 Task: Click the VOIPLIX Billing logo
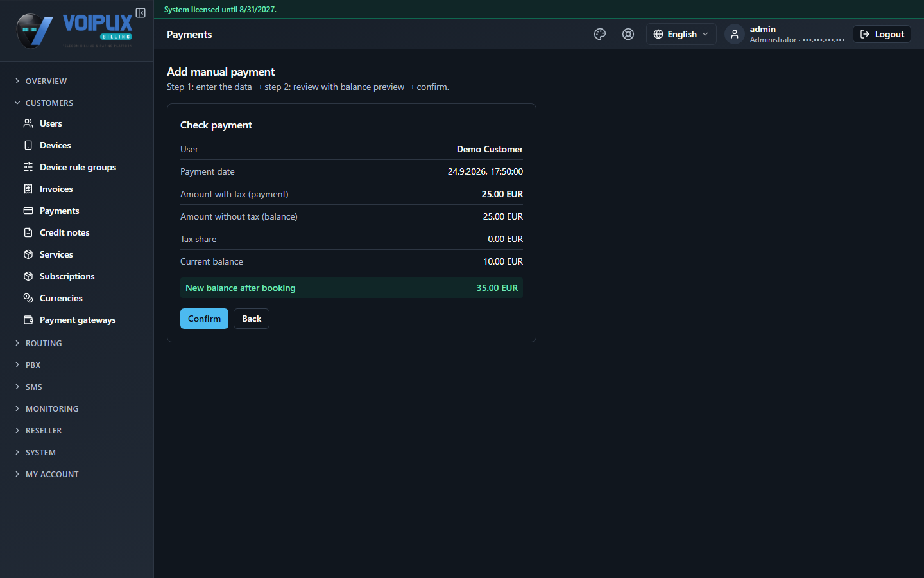(74, 31)
